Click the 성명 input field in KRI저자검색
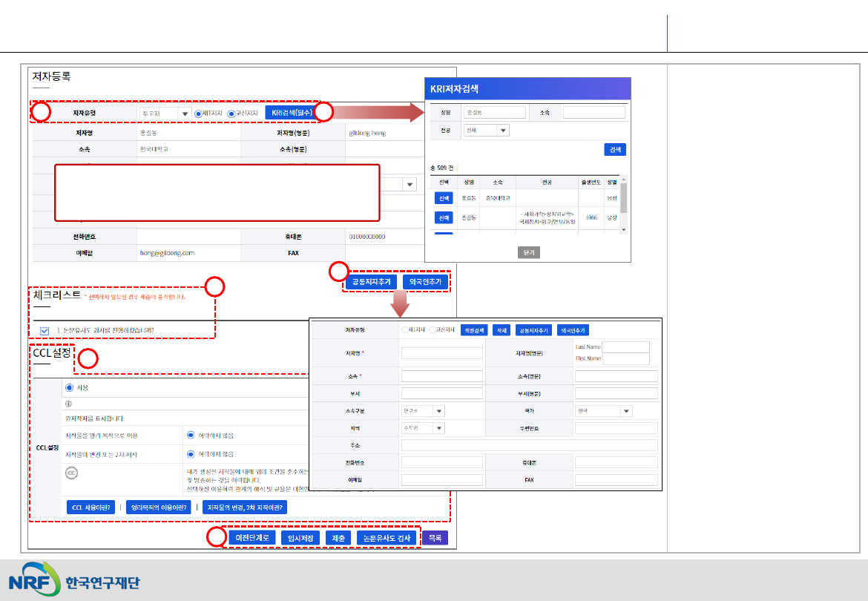Image resolution: width=868 pixels, height=601 pixels. (494, 112)
